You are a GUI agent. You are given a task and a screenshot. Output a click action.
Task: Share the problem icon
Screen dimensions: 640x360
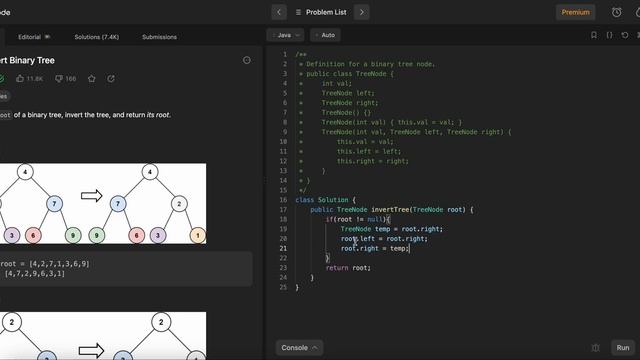click(111, 78)
